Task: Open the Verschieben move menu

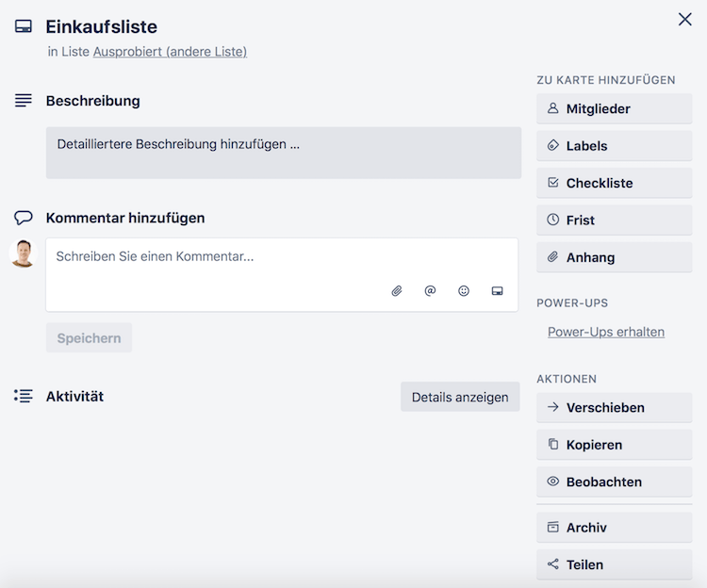Action: click(x=614, y=408)
